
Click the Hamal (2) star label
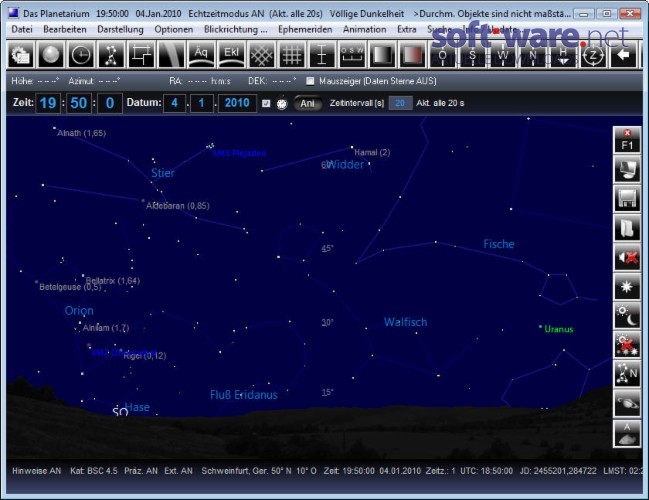point(372,152)
